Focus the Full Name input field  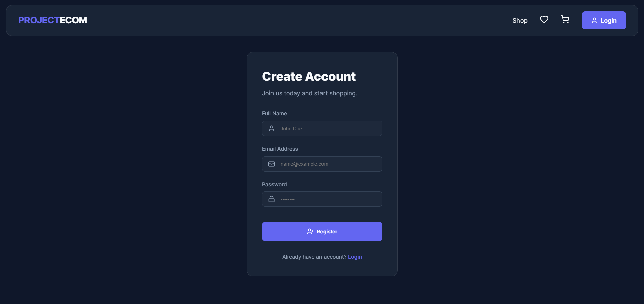click(x=329, y=128)
